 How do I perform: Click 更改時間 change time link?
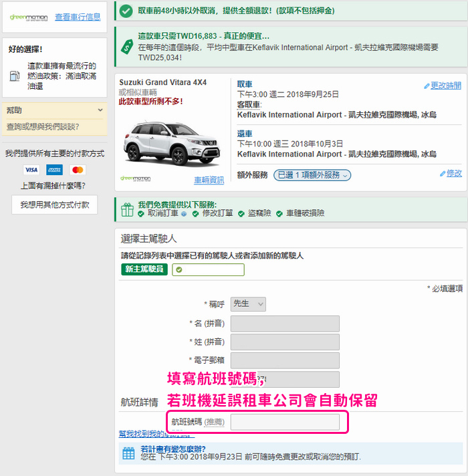coord(446,86)
